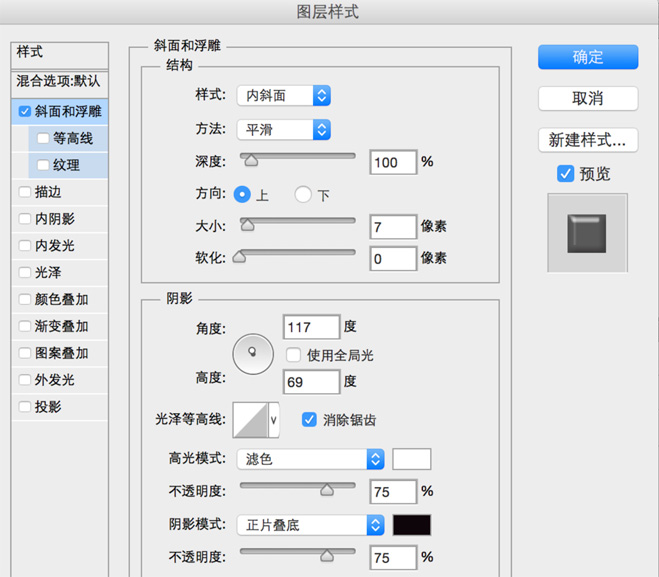
Task: Open the 样式 内斜面 dropdown
Action: (x=283, y=96)
